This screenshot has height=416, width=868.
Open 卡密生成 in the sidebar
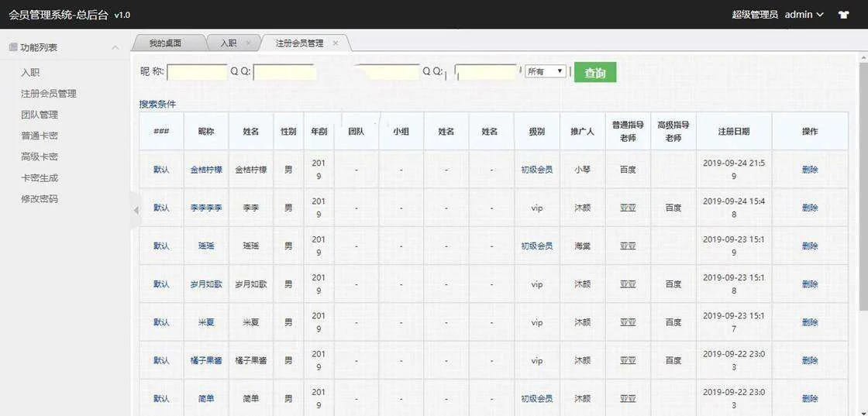coord(40,178)
